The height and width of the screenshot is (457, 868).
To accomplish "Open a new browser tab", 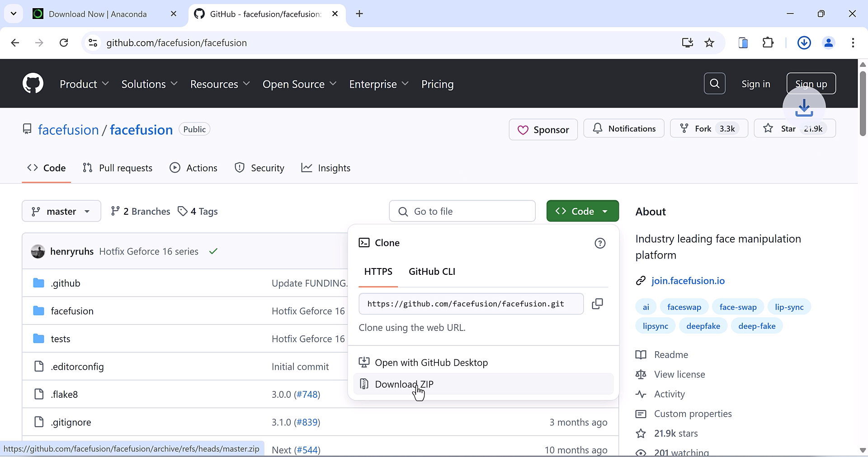I will pos(359,14).
